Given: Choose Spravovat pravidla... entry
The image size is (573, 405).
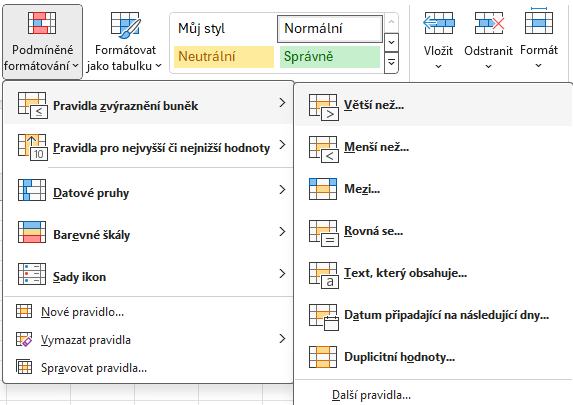Looking at the screenshot, I should [x=148, y=367].
